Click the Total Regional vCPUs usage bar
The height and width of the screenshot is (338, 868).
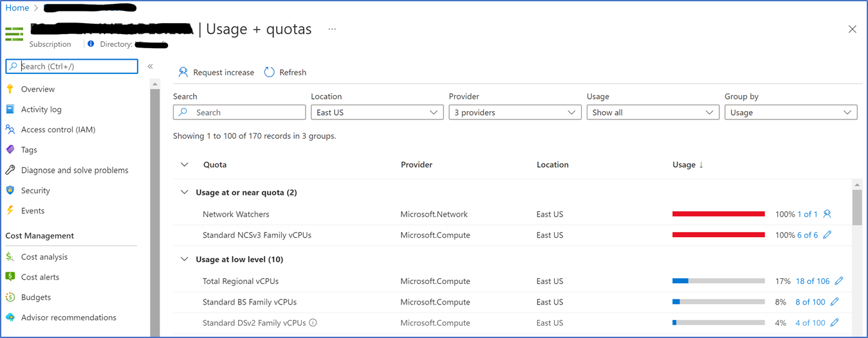(x=719, y=281)
